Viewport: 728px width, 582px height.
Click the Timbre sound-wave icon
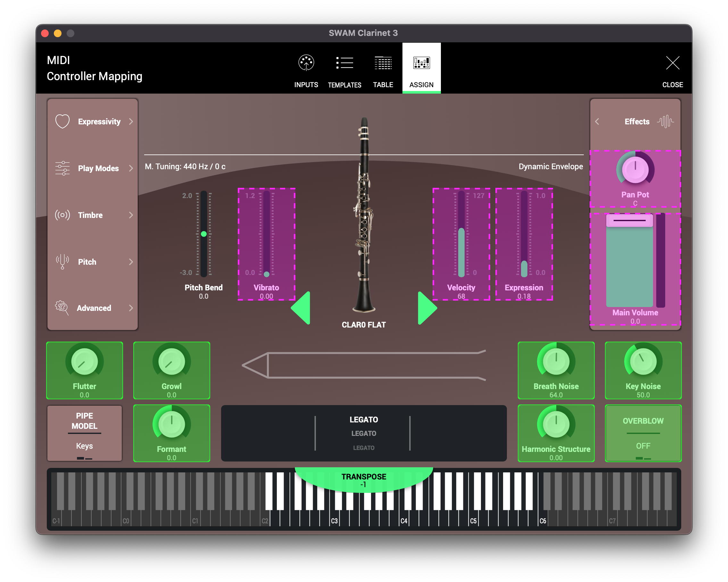62,215
